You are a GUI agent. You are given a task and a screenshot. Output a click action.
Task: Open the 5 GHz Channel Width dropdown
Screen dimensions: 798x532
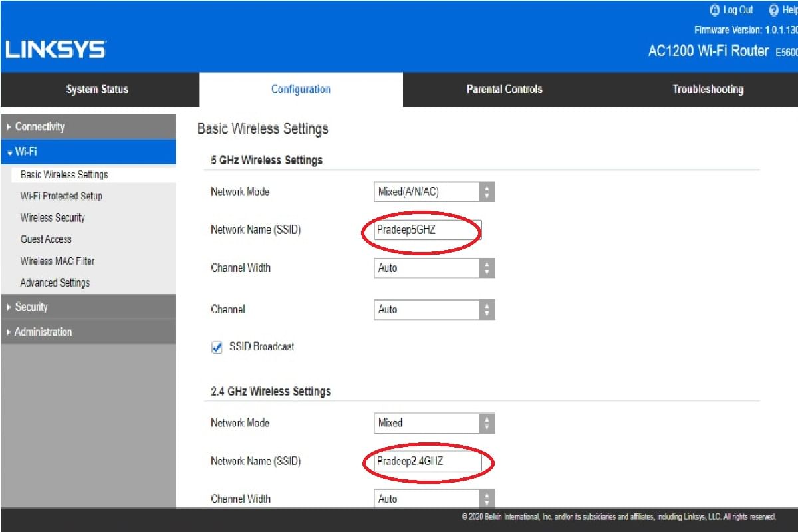434,268
